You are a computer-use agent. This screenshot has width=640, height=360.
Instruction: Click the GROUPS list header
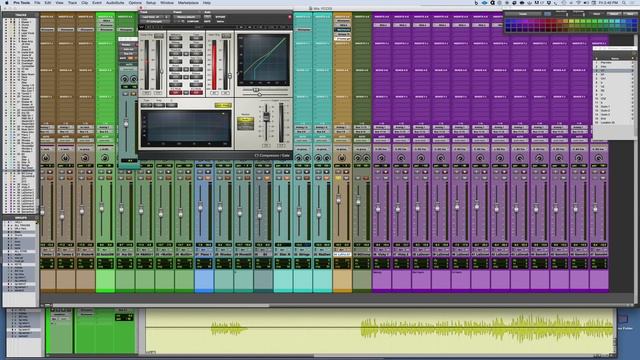pos(20,218)
